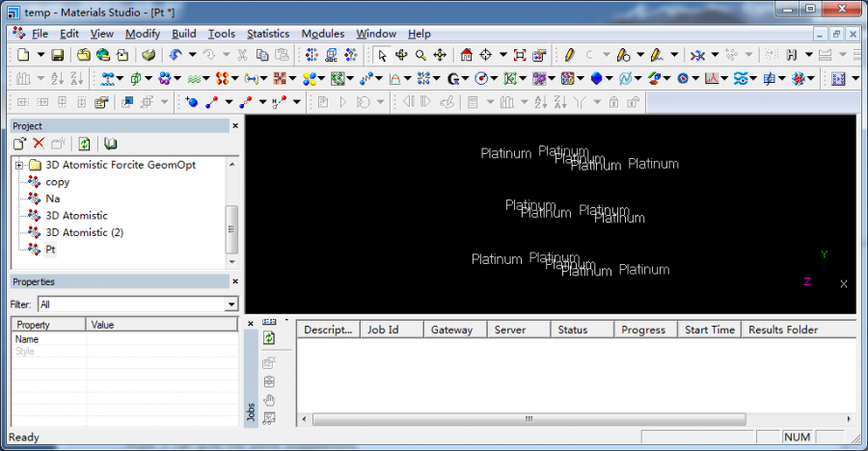Viewport: 868px width, 451px height.
Task: Open the Statistics menu
Action: pos(268,34)
